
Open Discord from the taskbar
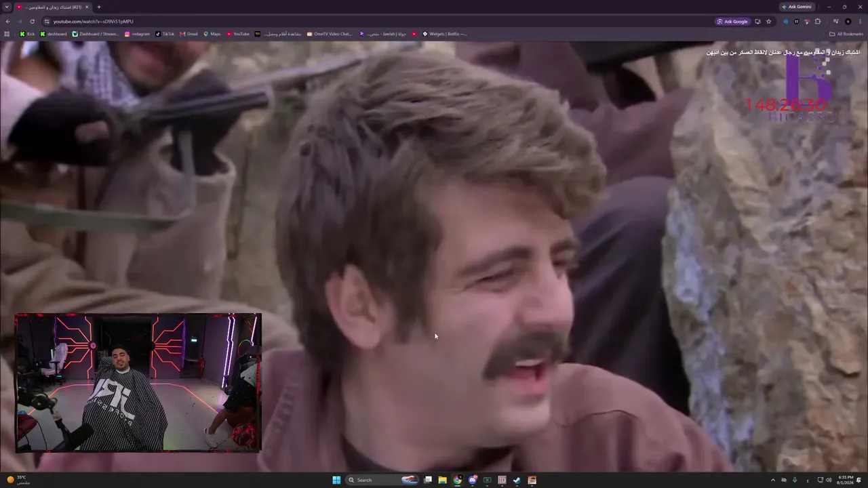click(x=473, y=480)
